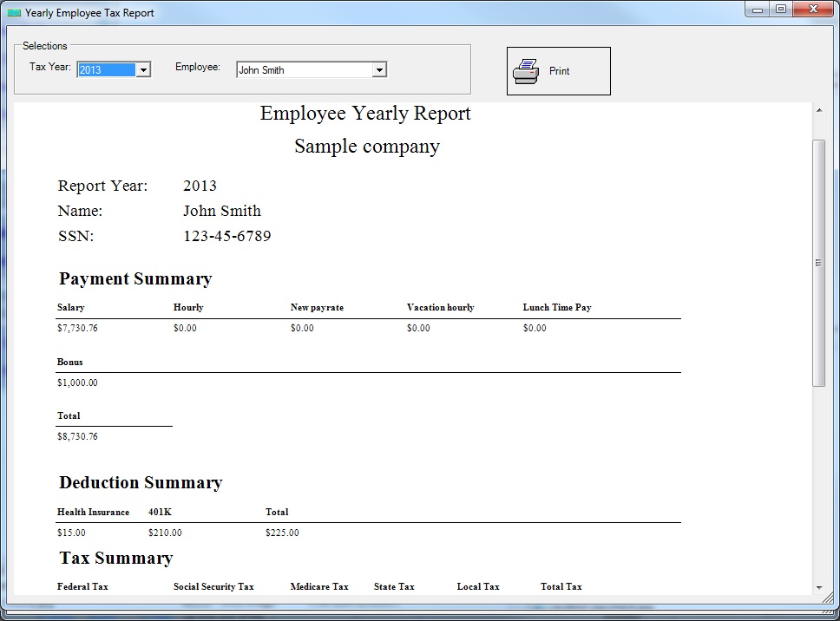The width and height of the screenshot is (840, 621).
Task: Click the Employee Yearly Report title
Action: click(x=365, y=114)
